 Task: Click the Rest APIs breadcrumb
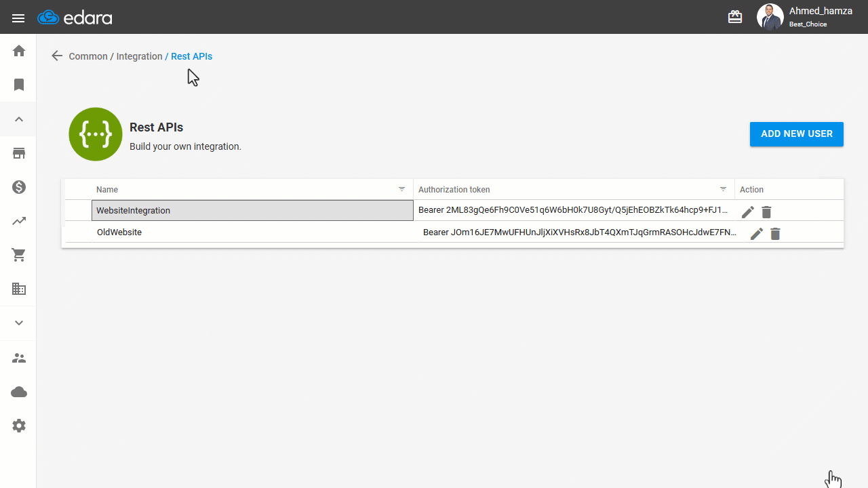coord(191,56)
